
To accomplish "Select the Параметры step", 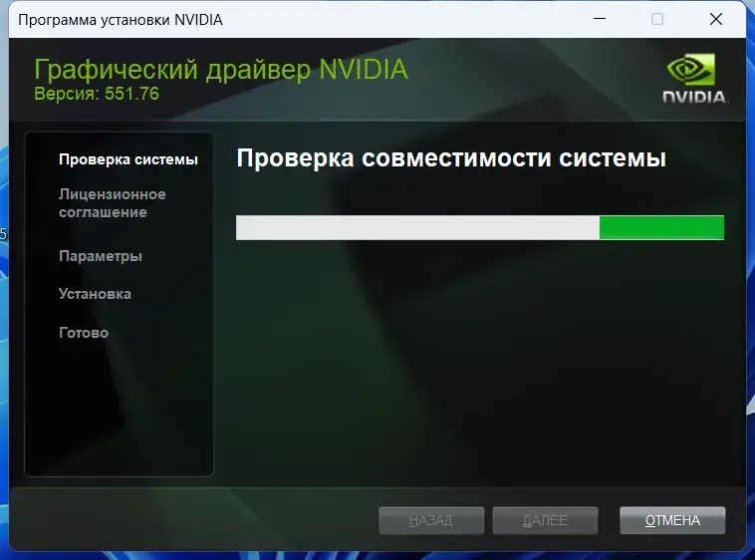I will tap(101, 256).
